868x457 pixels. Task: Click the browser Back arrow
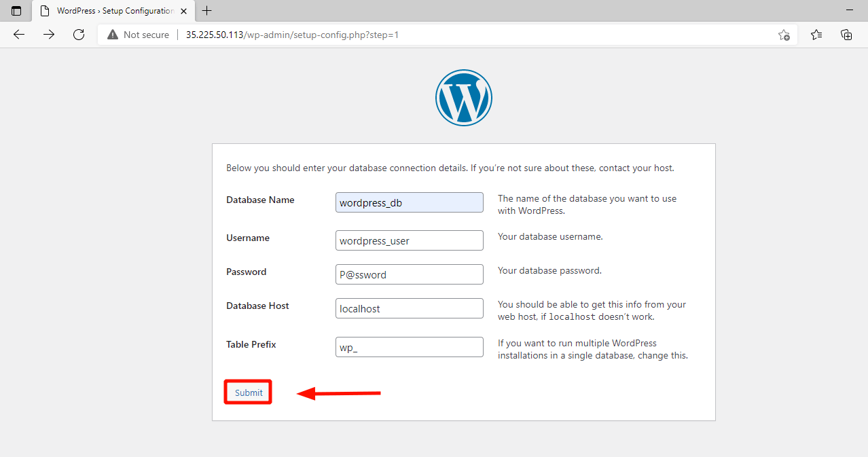(19, 35)
